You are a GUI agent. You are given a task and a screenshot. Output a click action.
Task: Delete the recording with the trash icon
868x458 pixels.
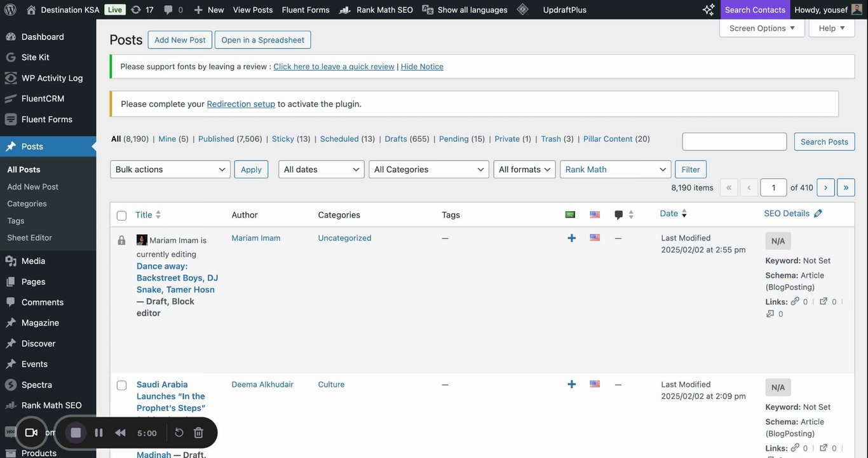coord(198,433)
